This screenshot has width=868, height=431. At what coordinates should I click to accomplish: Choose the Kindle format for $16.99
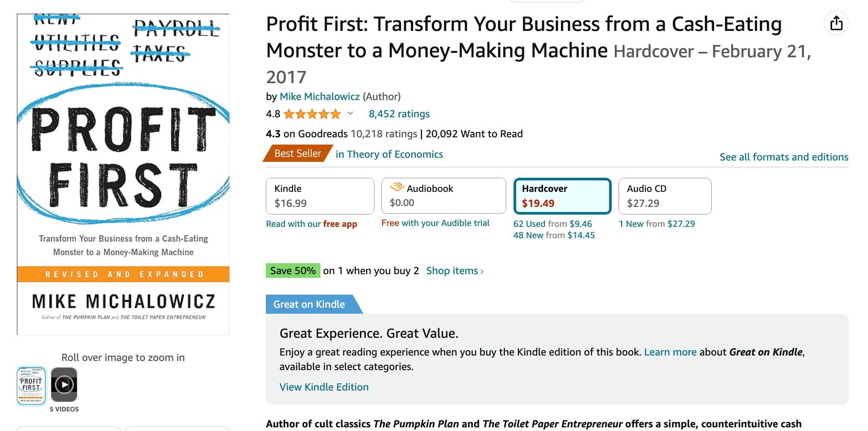click(320, 196)
